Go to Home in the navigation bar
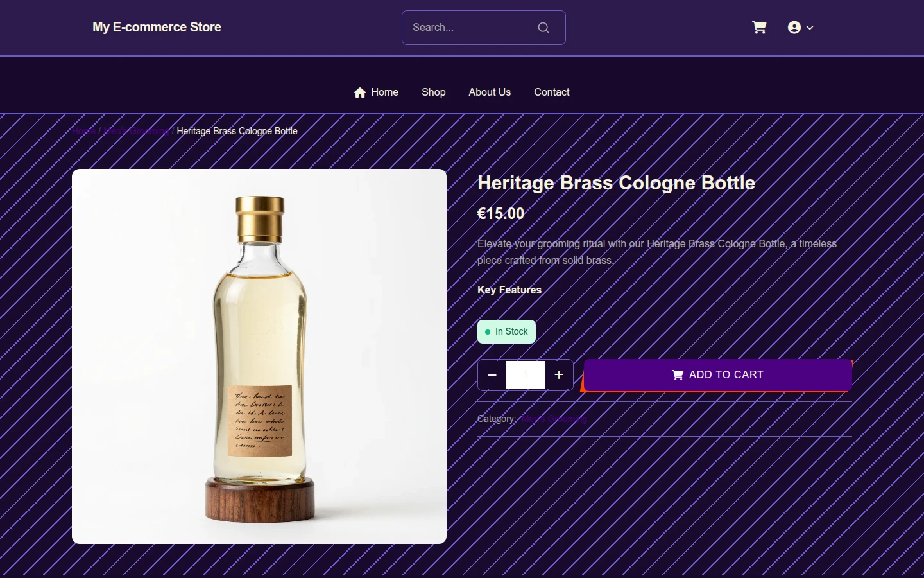Image resolution: width=924 pixels, height=578 pixels. pyautogui.click(x=376, y=92)
